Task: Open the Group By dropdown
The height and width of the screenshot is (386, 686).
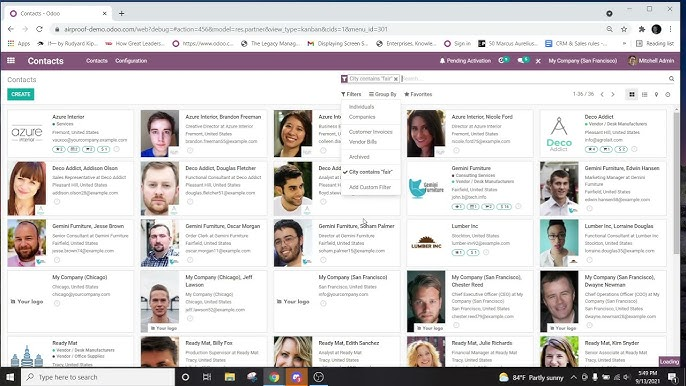Action: click(383, 94)
